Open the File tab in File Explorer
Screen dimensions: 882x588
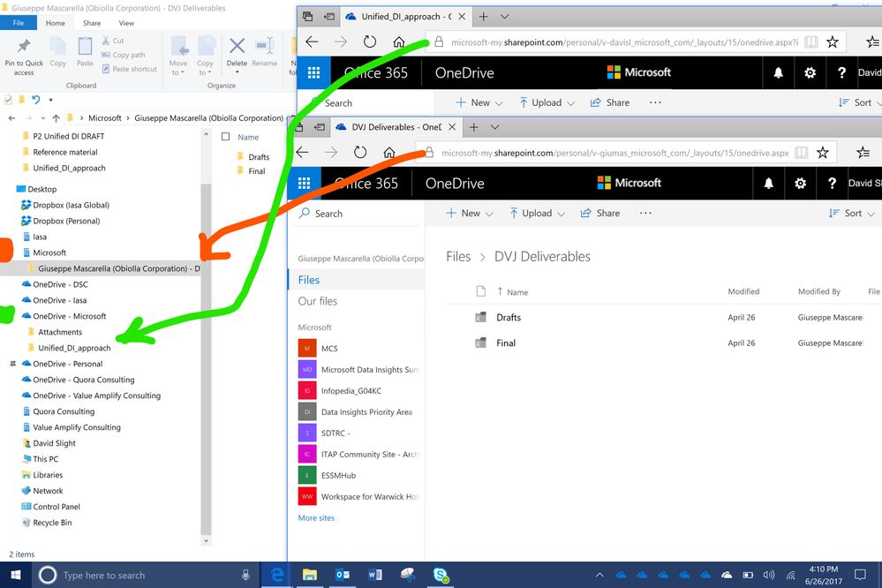tap(18, 22)
